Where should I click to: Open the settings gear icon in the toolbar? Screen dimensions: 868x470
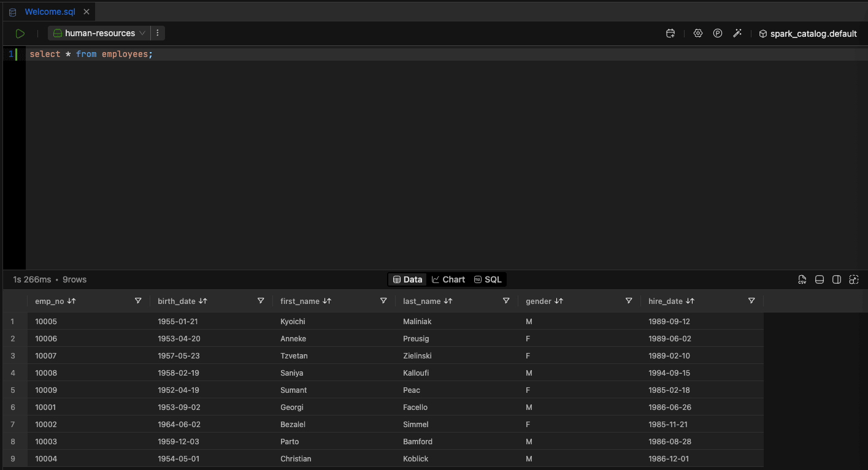[x=698, y=34]
